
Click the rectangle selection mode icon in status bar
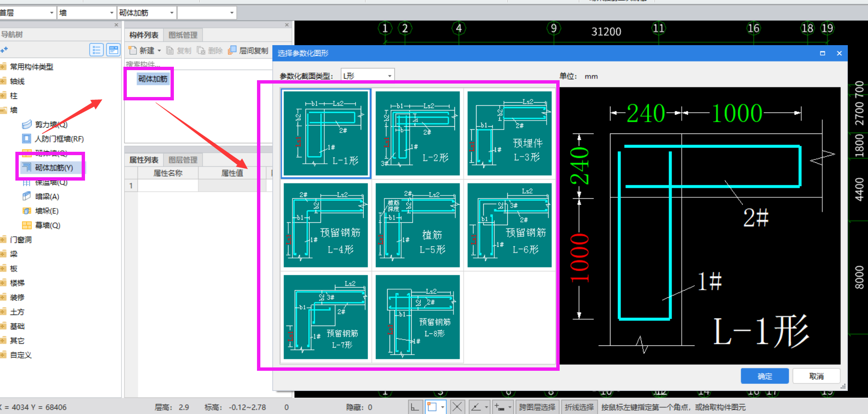432,407
